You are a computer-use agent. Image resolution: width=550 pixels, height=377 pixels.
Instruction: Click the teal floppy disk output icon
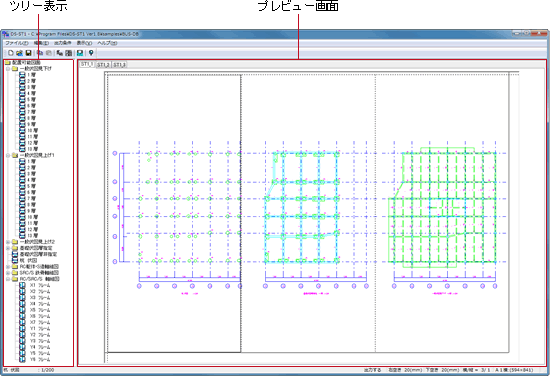(80, 53)
